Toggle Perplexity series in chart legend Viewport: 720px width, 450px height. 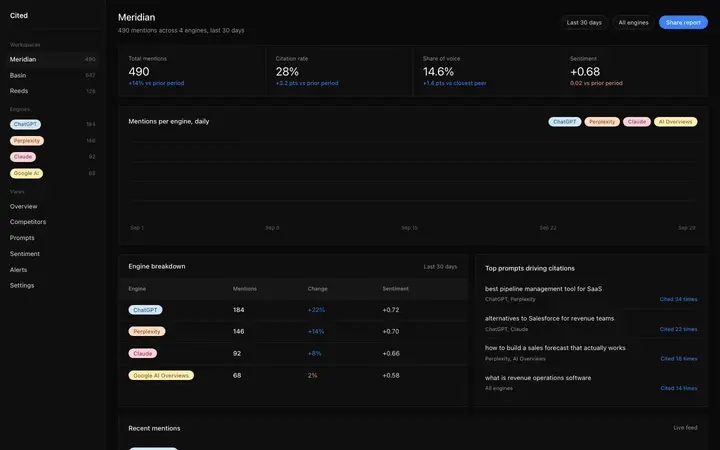pos(602,122)
